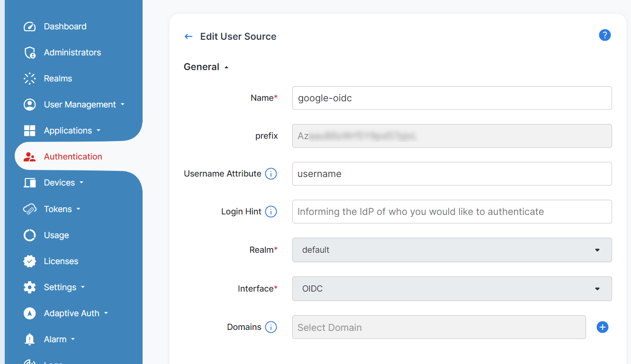This screenshot has height=364, width=631.
Task: Expand the User Management menu
Action: pos(80,104)
